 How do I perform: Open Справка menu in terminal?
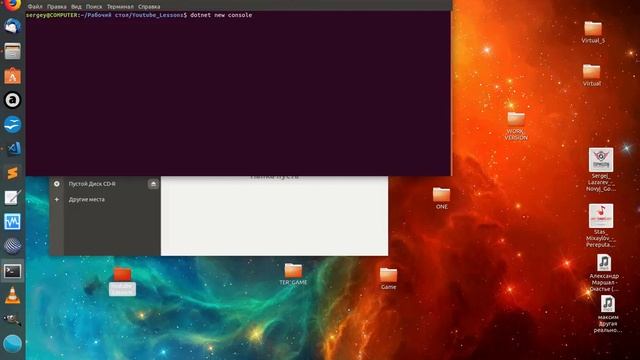[x=149, y=7]
